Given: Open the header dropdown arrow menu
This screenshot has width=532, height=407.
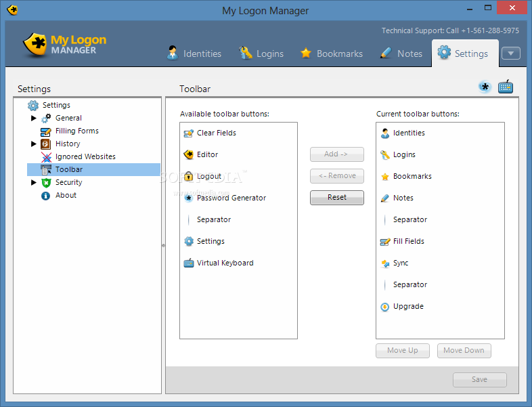Looking at the screenshot, I should 510,53.
